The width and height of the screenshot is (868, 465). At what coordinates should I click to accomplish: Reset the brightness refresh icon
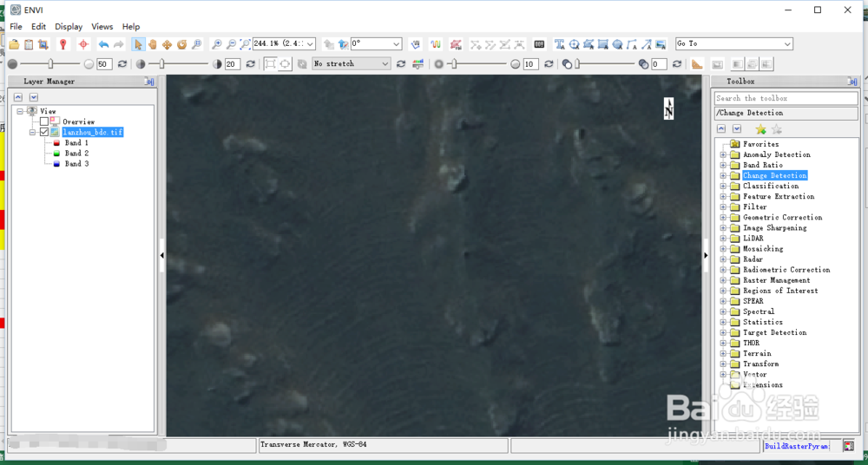point(122,64)
